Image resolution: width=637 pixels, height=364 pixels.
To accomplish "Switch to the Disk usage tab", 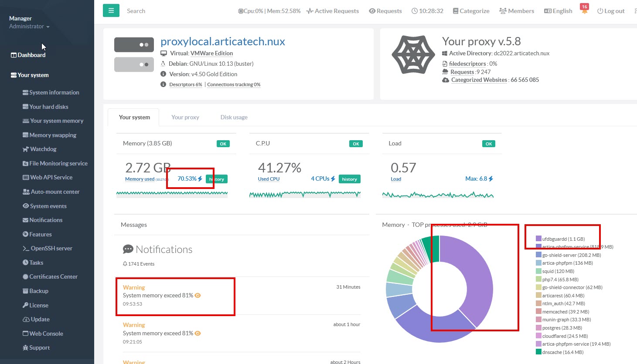I will (234, 117).
